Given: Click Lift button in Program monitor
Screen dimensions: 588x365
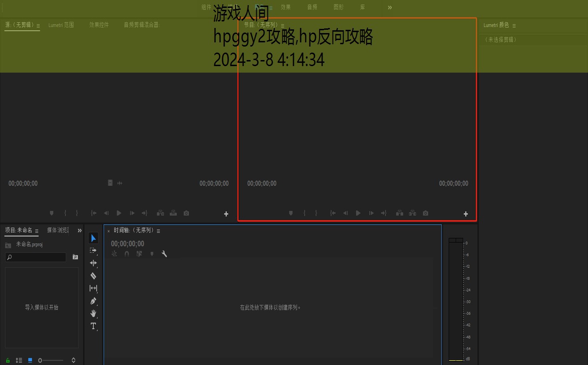Looking at the screenshot, I should pos(400,213).
